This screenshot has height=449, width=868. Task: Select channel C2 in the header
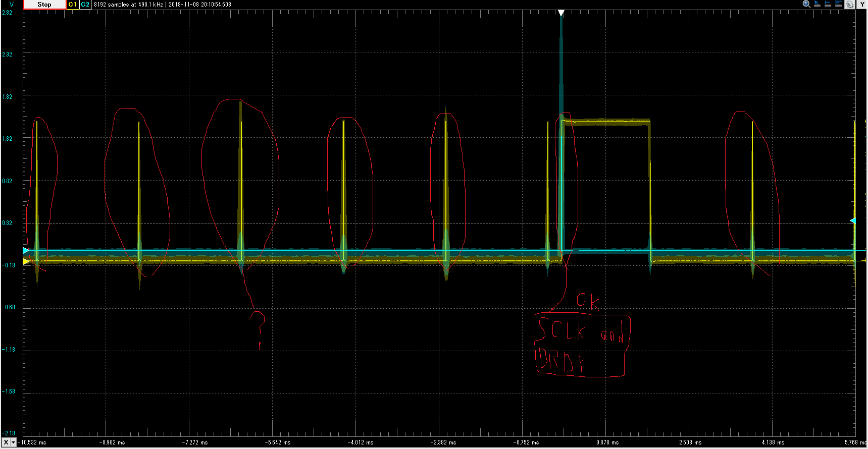click(85, 5)
